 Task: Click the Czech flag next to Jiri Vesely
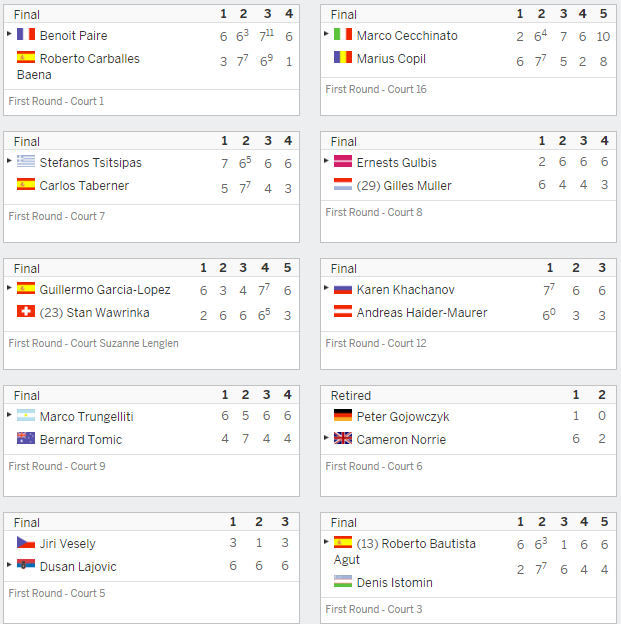(26, 542)
